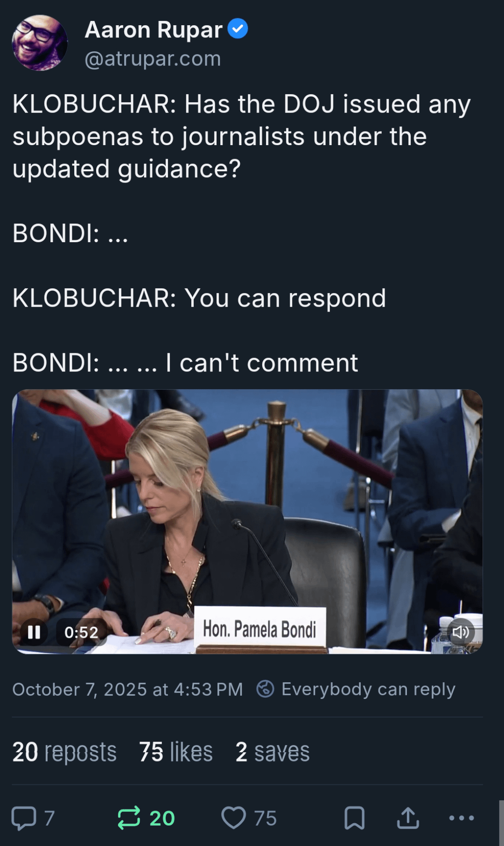
Task: Open the 2 saves count
Action: (273, 752)
